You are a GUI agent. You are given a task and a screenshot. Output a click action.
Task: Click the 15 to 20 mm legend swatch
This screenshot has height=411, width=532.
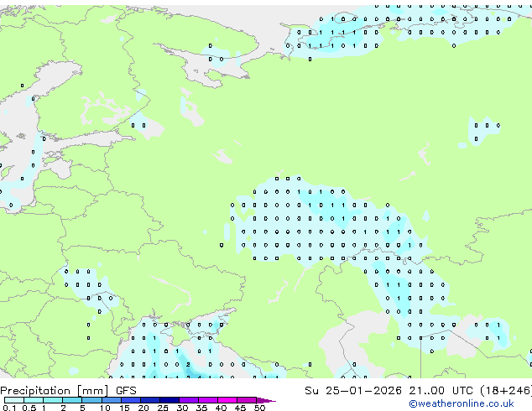[x=131, y=400]
